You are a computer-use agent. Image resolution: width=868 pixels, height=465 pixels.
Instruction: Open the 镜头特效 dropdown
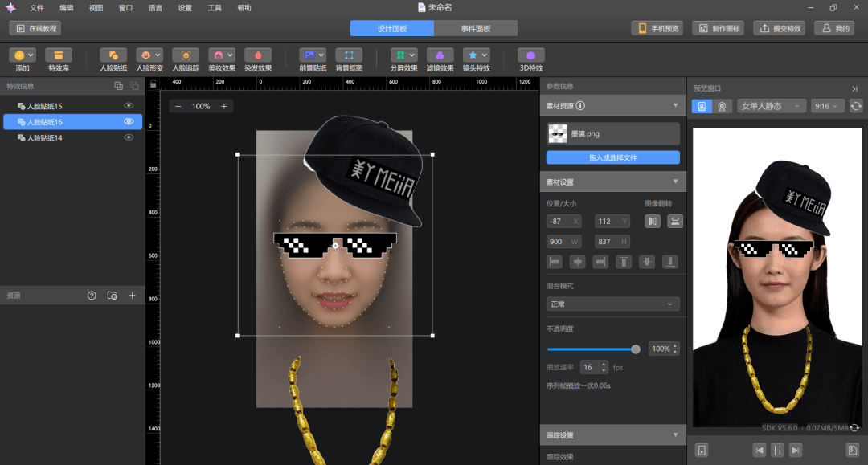pyautogui.click(x=485, y=55)
